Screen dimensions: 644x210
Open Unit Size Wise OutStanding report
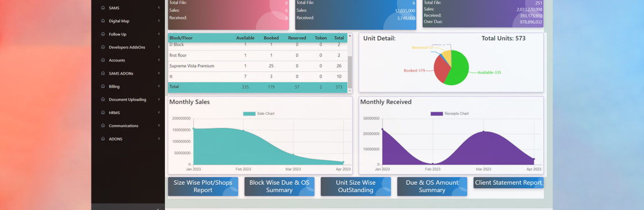tap(356, 186)
